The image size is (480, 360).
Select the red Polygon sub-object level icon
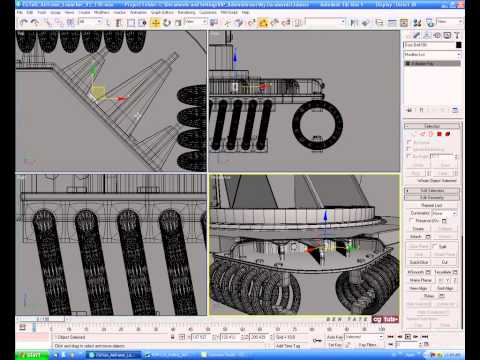click(x=439, y=134)
